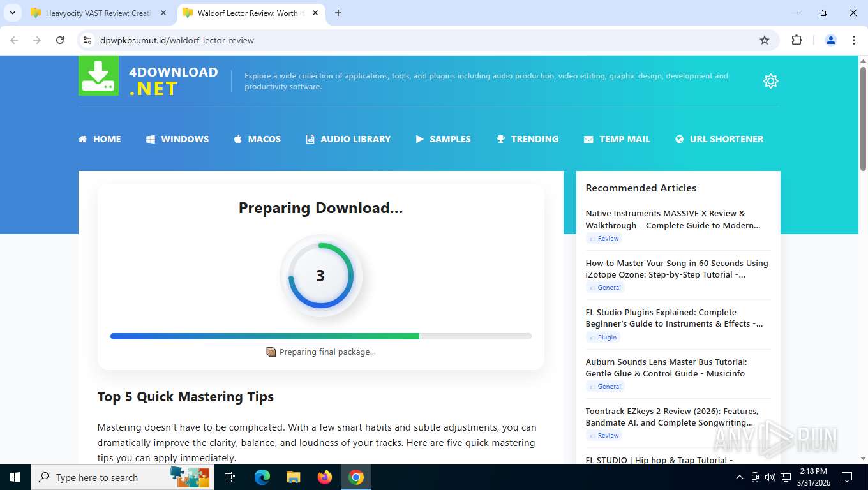Open the Chrome profile icon
Image resolution: width=868 pixels, height=490 pixels.
tap(831, 40)
